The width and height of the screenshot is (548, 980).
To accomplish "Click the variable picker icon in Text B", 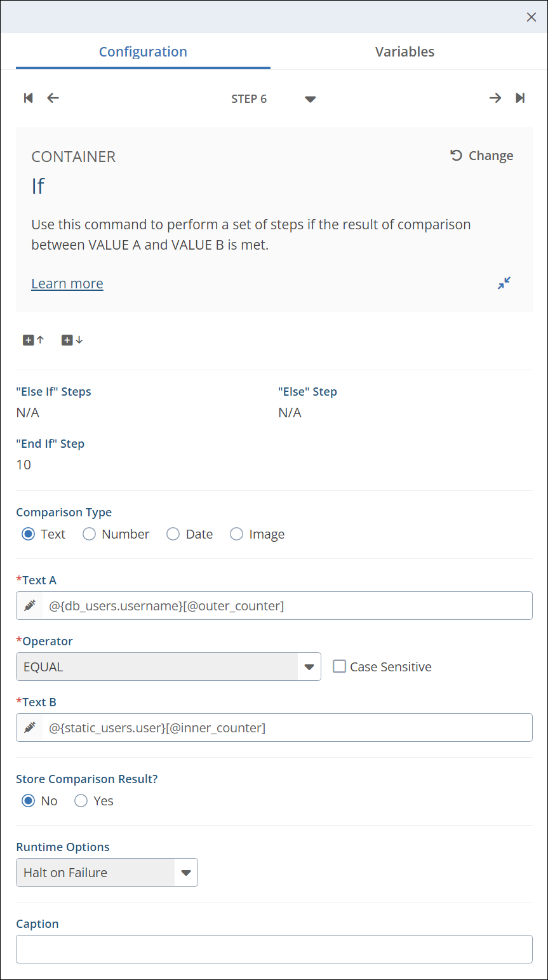I will [30, 728].
